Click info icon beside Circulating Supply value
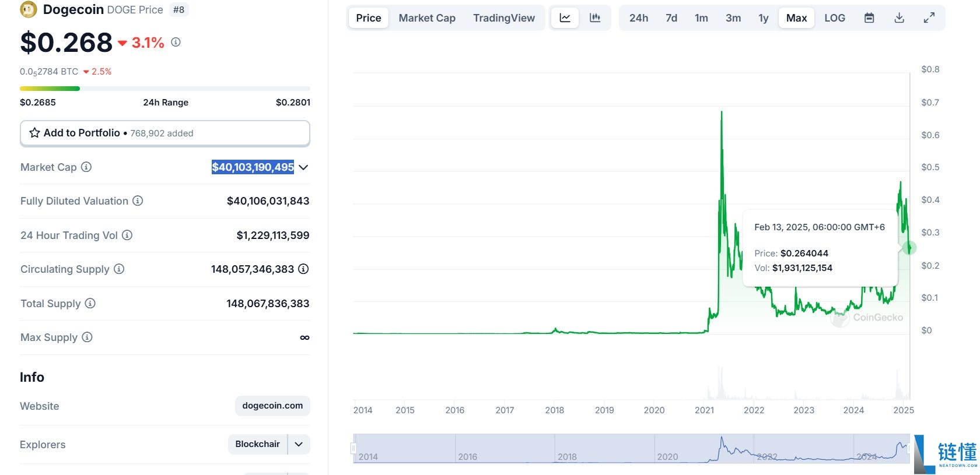The width and height of the screenshot is (980, 475). click(x=303, y=269)
